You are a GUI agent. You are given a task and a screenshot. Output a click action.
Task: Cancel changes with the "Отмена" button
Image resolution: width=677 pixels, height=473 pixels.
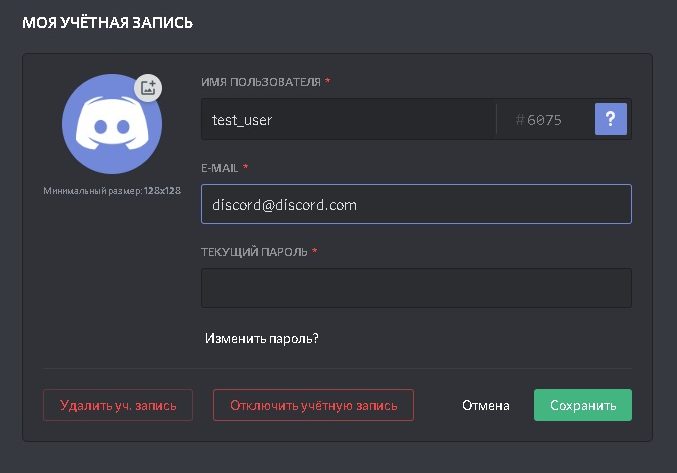click(486, 405)
